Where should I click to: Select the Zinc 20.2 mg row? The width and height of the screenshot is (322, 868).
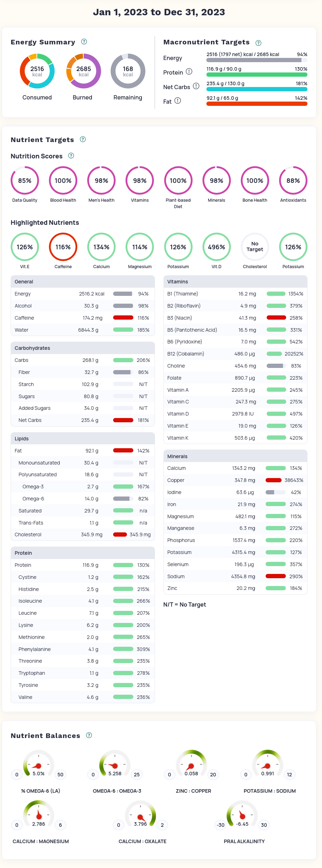pos(235,588)
